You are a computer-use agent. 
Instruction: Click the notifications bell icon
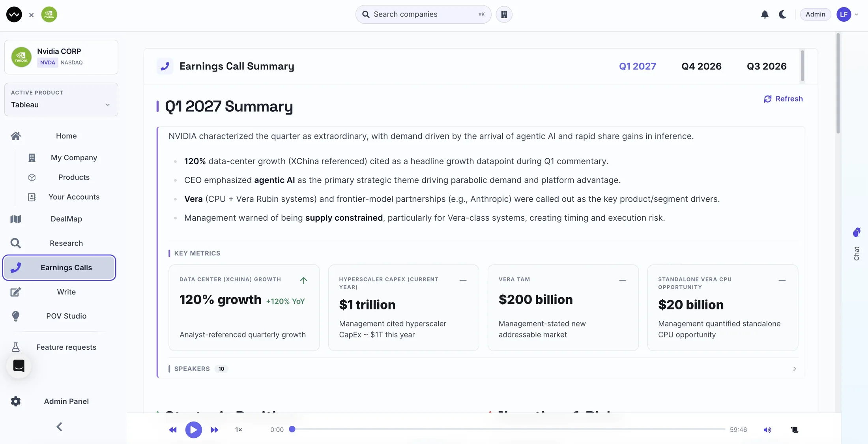(x=765, y=14)
